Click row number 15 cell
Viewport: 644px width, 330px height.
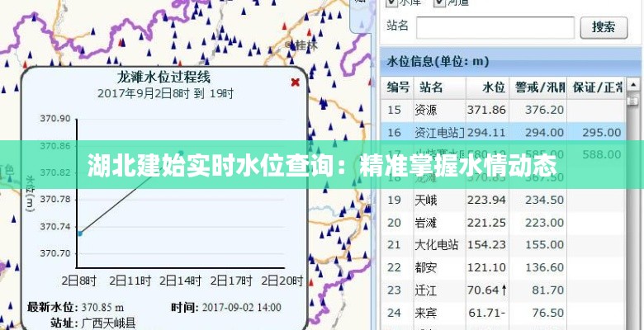point(394,110)
